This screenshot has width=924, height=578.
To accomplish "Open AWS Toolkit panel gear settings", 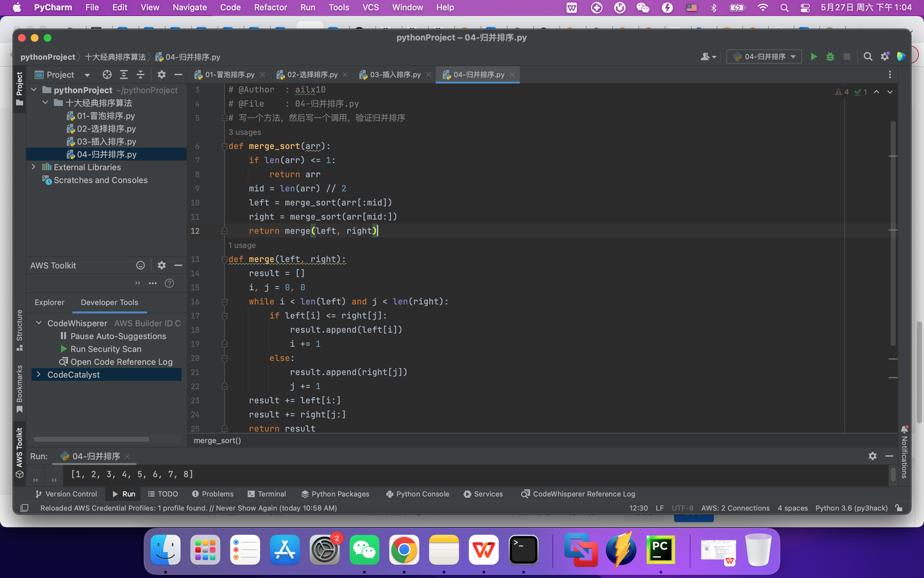I will (x=162, y=265).
